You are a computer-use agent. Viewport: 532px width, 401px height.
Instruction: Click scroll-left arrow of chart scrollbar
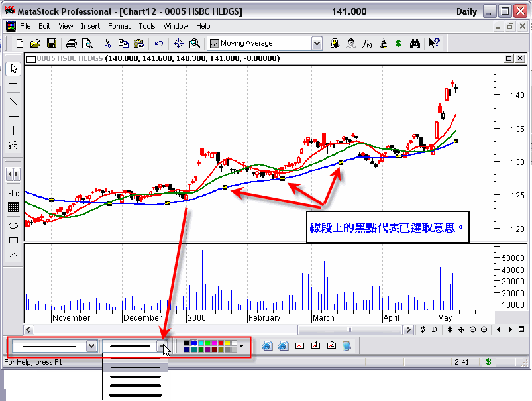coord(28,329)
